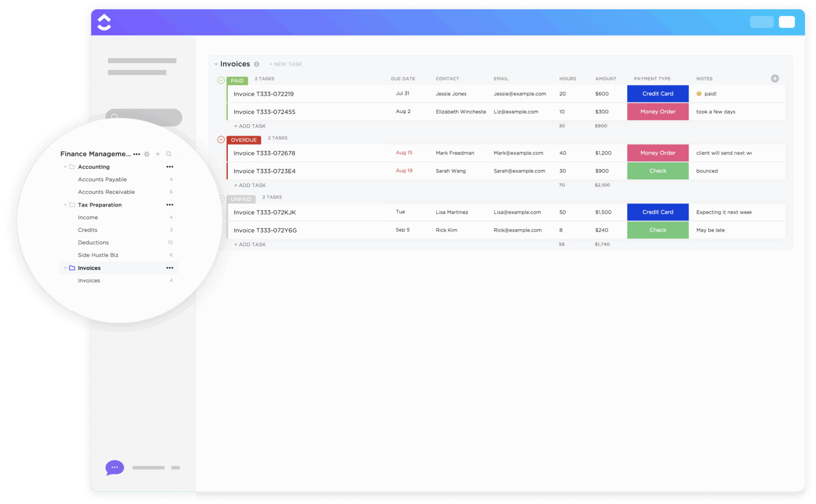Toggle the red status circle on the OVERDUE group

coord(221,139)
